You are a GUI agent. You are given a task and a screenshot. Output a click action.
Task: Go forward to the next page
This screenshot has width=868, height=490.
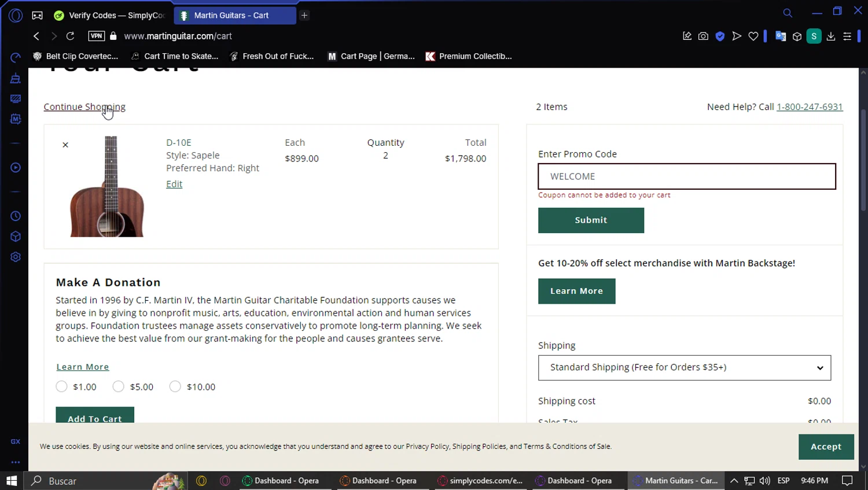click(x=54, y=36)
